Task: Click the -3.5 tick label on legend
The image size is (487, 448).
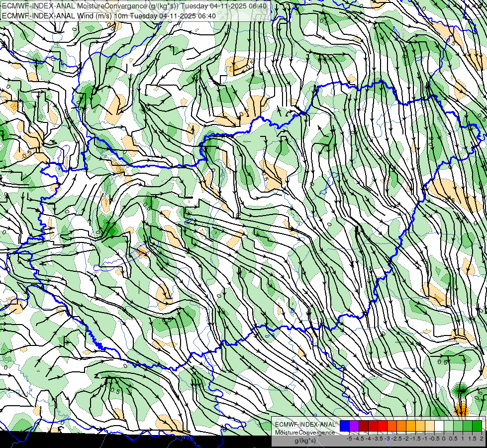Action: (x=379, y=439)
